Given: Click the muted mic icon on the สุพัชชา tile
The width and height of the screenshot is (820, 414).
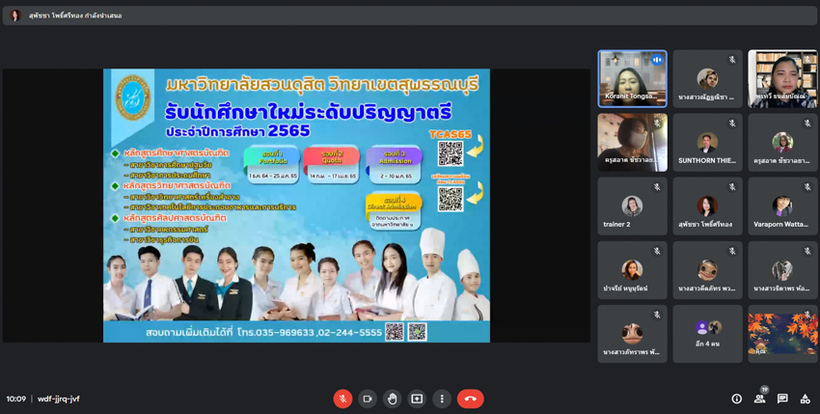Looking at the screenshot, I should (x=732, y=187).
